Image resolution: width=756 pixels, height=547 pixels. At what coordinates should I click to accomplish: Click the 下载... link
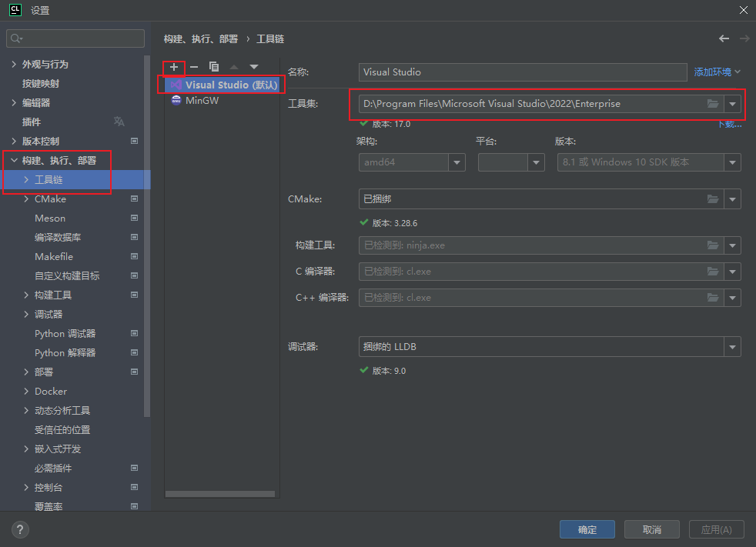coord(730,124)
